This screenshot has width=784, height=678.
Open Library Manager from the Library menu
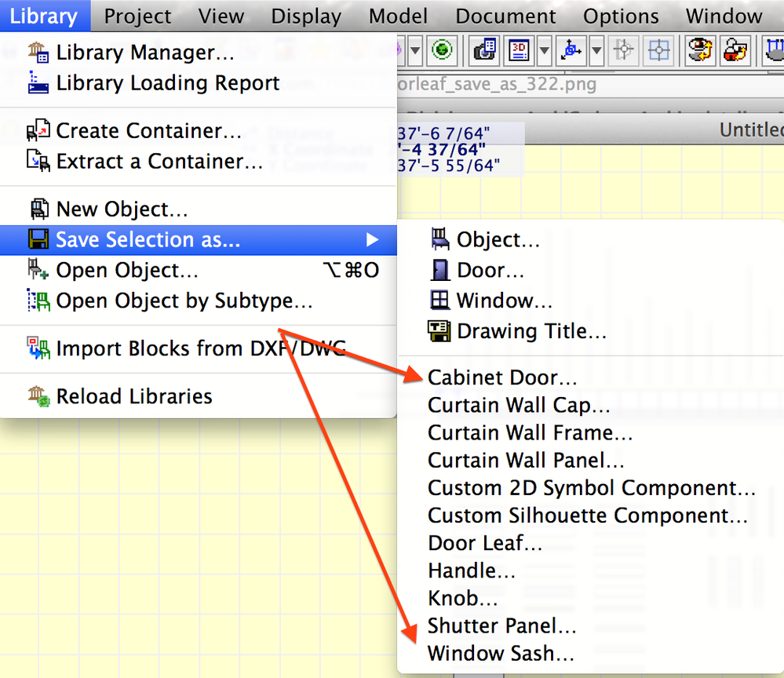click(145, 53)
